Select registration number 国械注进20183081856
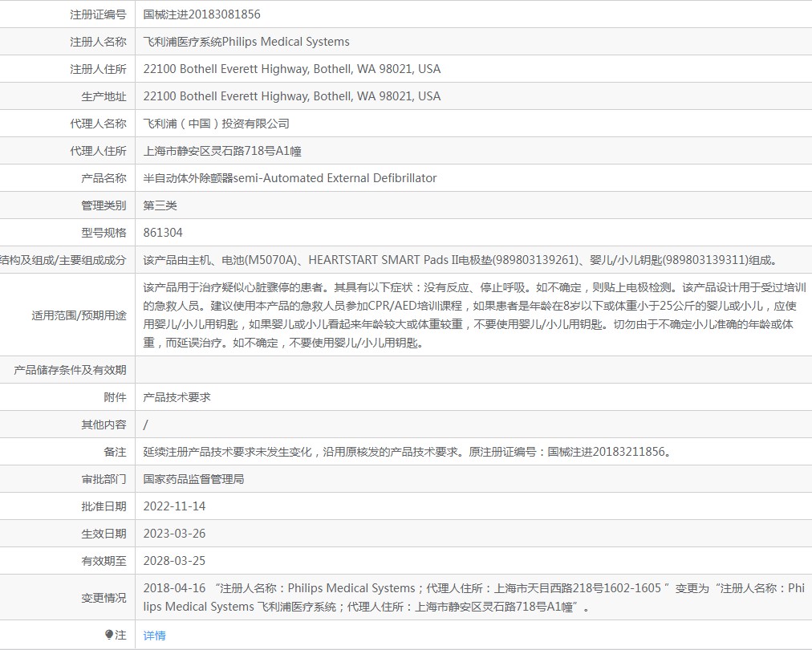Screen dimensions: 812x650 click(x=202, y=14)
